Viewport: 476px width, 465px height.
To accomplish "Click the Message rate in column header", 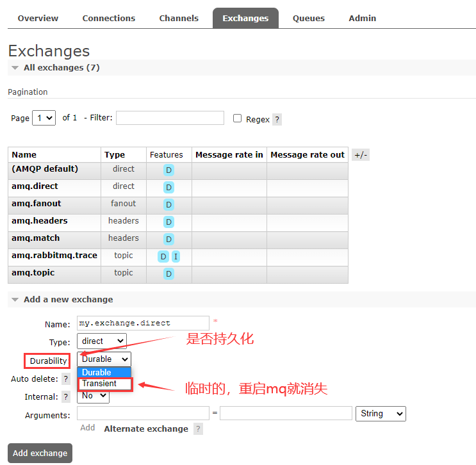I will [229, 155].
